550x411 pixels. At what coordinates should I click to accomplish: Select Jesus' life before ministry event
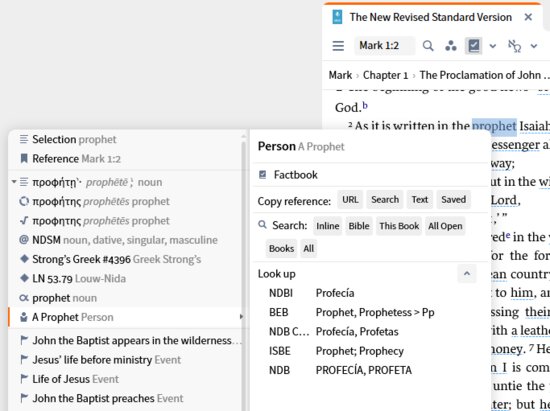tap(126, 360)
